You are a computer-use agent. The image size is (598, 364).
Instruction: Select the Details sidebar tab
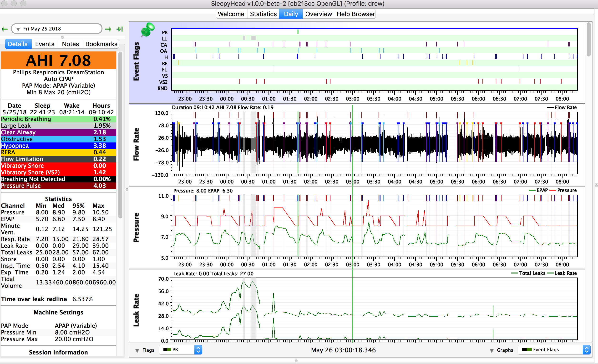tap(18, 44)
